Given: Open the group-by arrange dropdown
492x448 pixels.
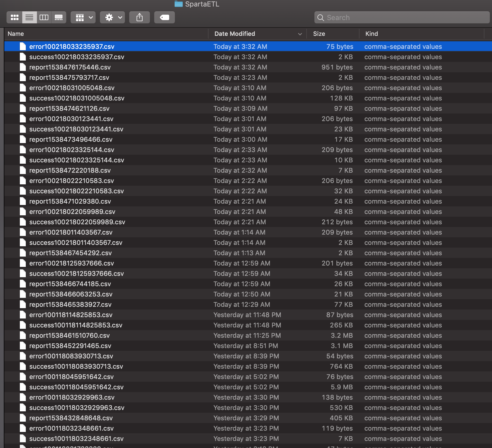Looking at the screenshot, I should (83, 18).
